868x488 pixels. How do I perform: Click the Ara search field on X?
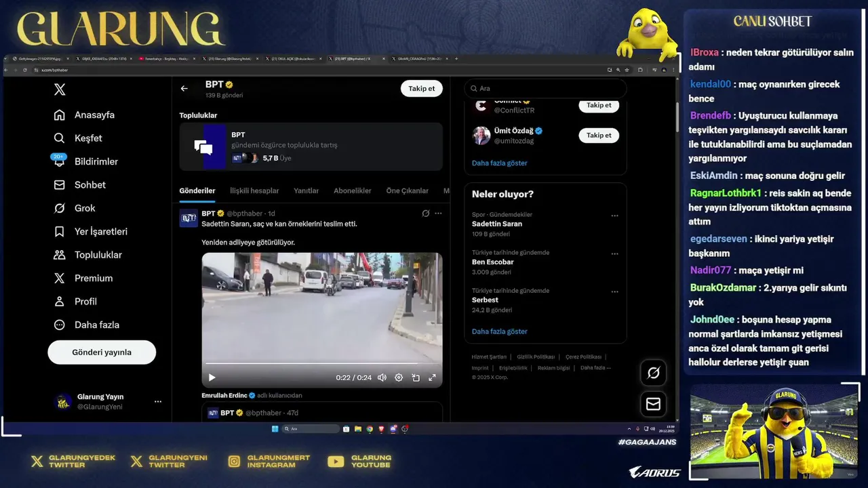click(x=545, y=88)
